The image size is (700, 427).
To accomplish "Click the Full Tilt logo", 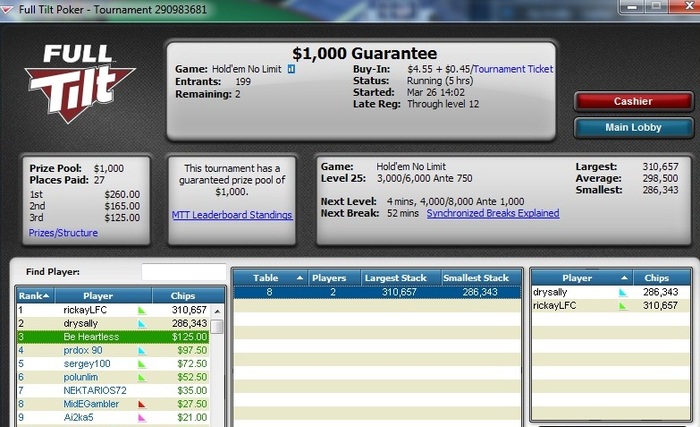I will pos(79,84).
